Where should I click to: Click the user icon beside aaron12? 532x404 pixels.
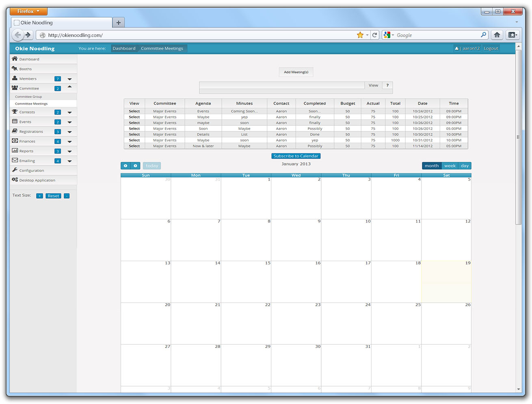click(456, 48)
